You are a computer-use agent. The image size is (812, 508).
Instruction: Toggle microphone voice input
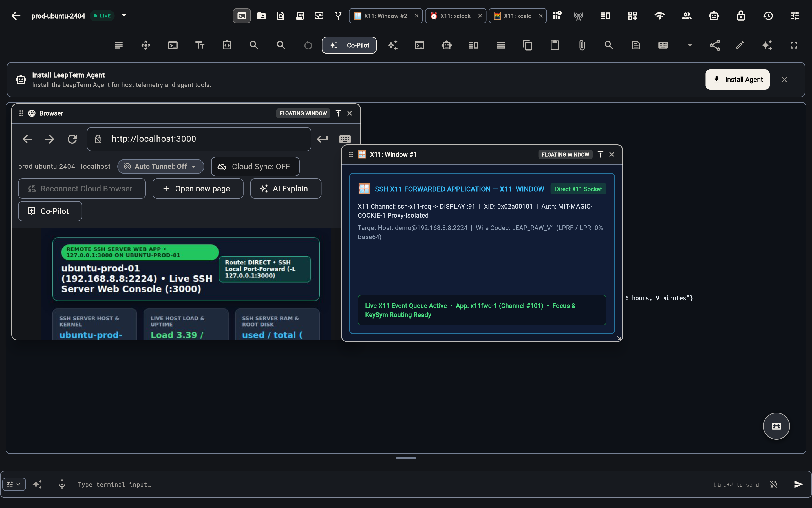[62, 484]
